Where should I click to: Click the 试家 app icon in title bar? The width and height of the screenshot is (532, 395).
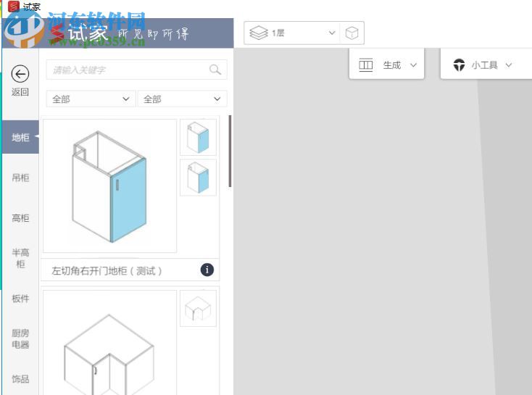coord(14,6)
